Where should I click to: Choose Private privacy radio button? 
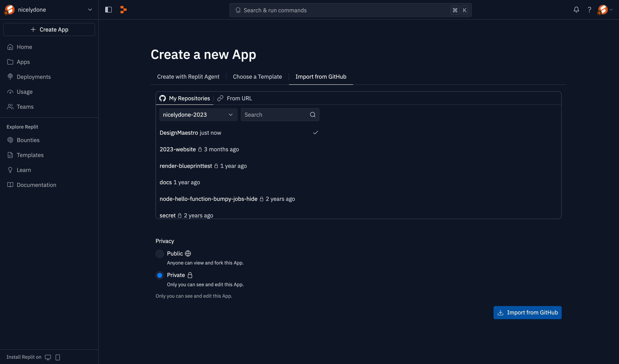[x=160, y=275]
